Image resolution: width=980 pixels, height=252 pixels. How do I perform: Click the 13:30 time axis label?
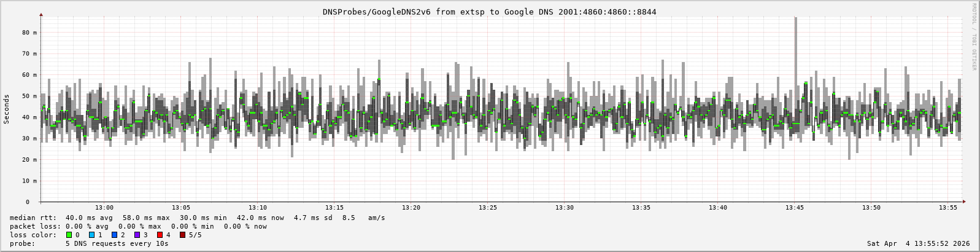[565, 208]
